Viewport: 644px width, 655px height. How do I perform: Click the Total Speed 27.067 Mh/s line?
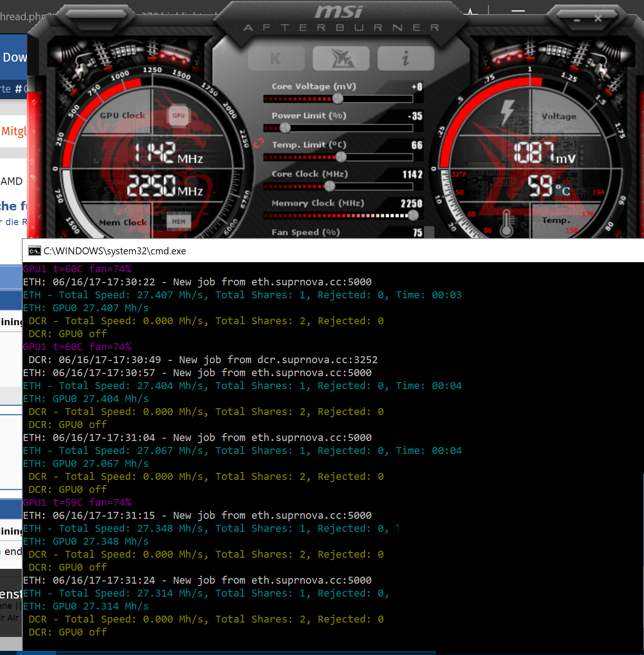tap(242, 451)
